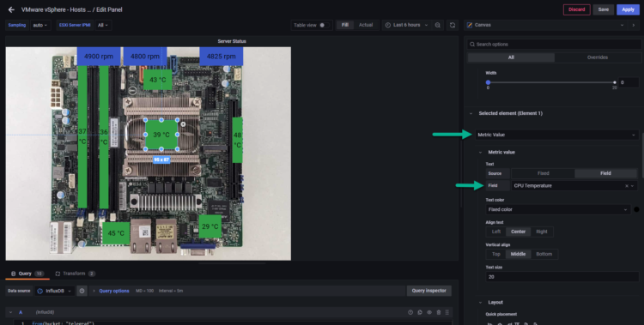The width and height of the screenshot is (644, 325).
Task: Delete query A with trash icon
Action: [438, 312]
